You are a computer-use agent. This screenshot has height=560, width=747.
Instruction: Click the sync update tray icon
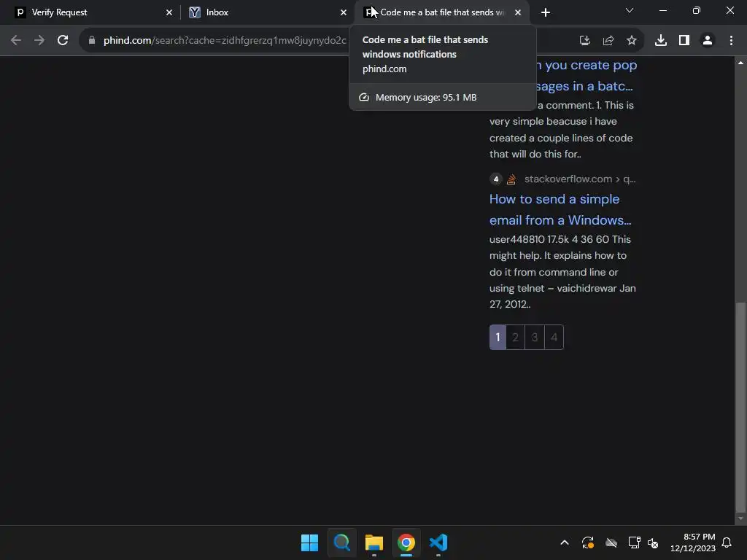coord(588,542)
